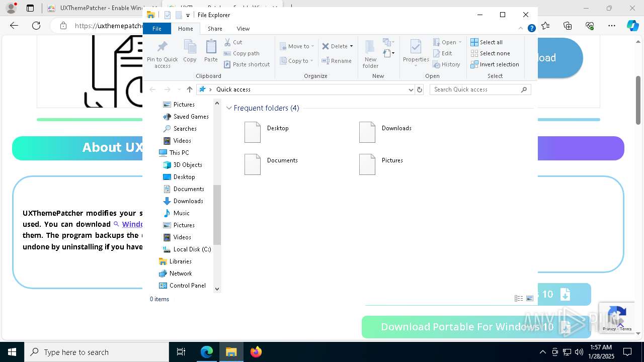Viewport: 644px width, 362px height.
Task: Click Edge browser refresh button
Action: pos(36,26)
